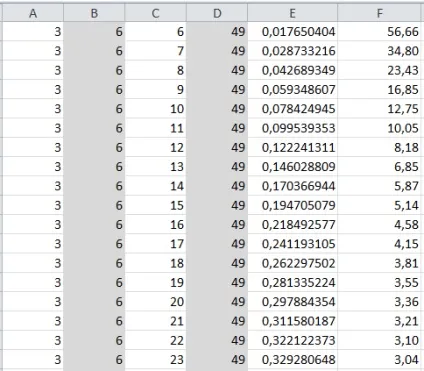Select cell showing 3,10

379,341
